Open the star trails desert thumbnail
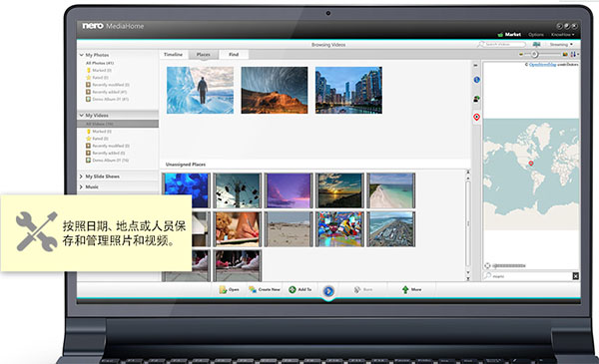 (275, 90)
